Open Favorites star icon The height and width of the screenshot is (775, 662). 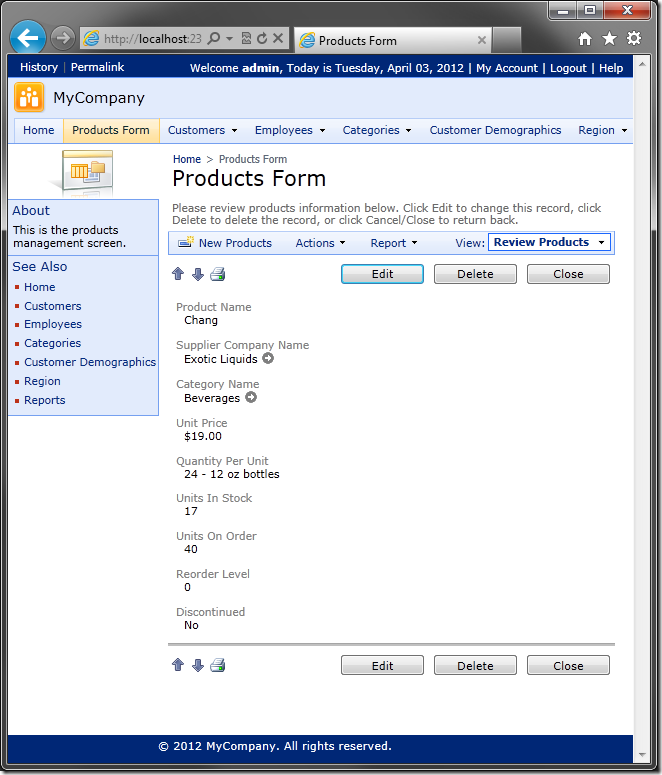pyautogui.click(x=609, y=39)
